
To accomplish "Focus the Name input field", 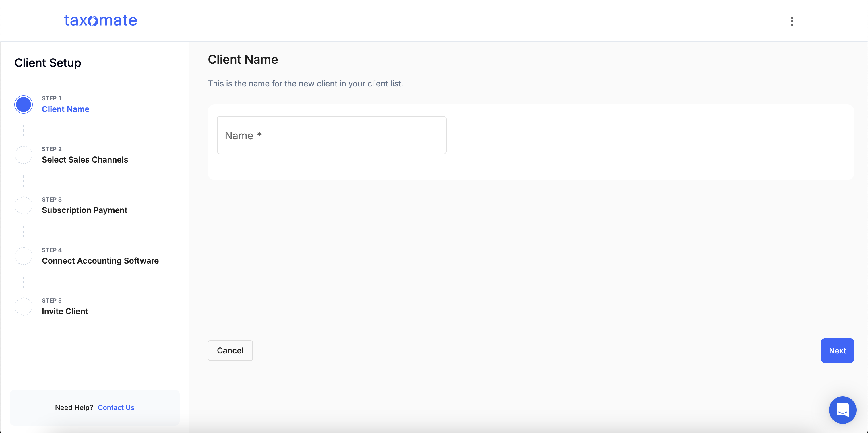I will point(332,135).
